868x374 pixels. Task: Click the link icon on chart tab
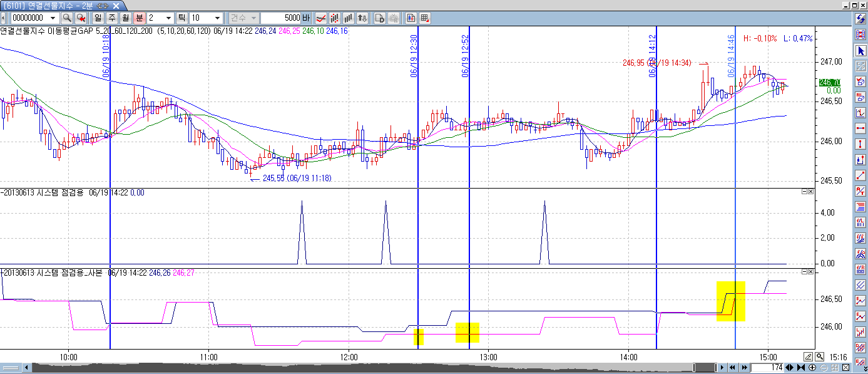coord(104,6)
